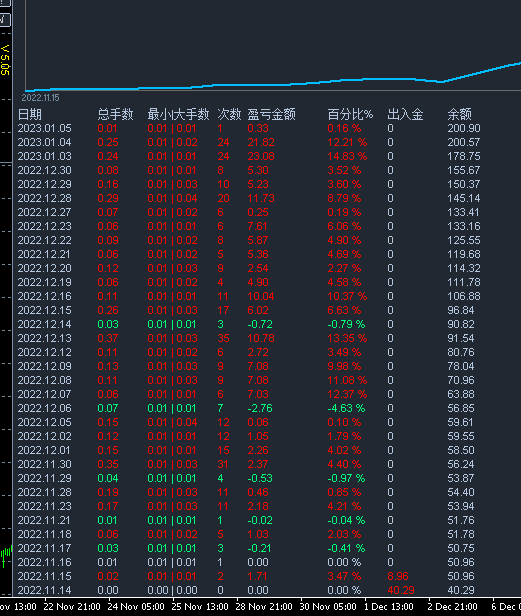Click the checkmark button at top-left edge

tap(5, 19)
